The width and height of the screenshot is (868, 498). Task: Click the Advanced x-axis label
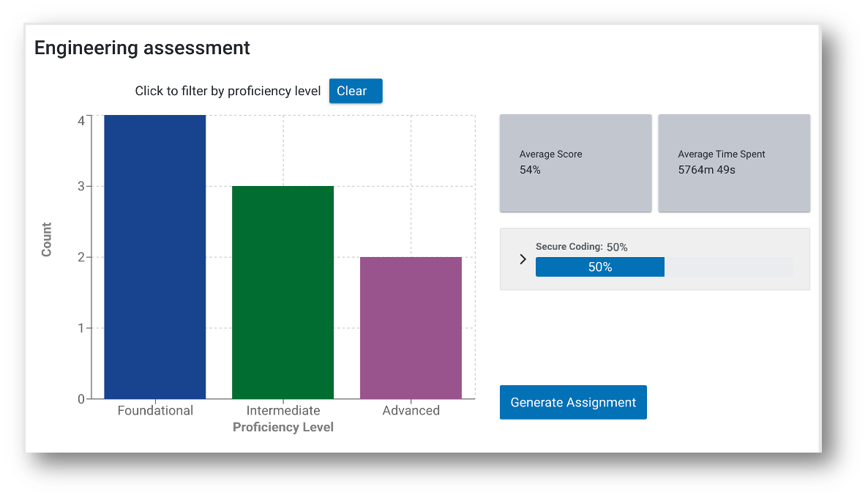click(x=411, y=410)
